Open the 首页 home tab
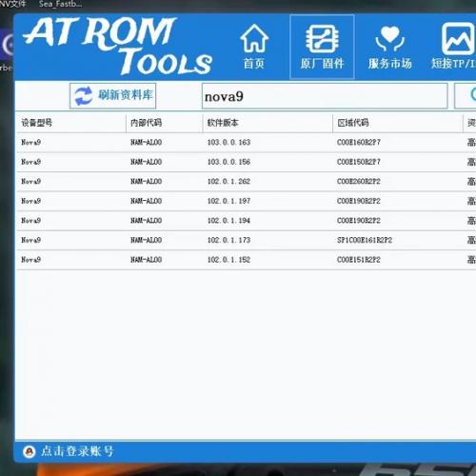The height and width of the screenshot is (476, 476). click(254, 47)
